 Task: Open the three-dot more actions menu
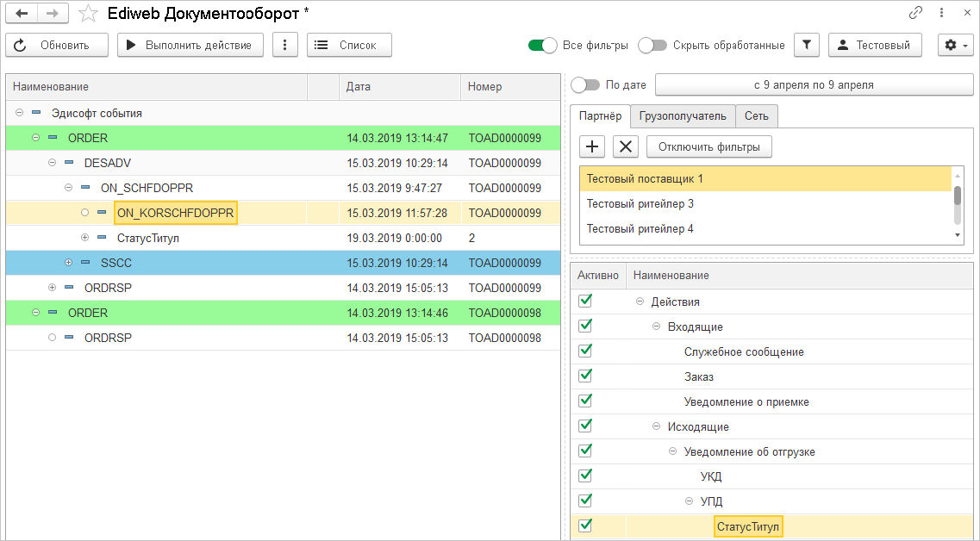(x=285, y=45)
